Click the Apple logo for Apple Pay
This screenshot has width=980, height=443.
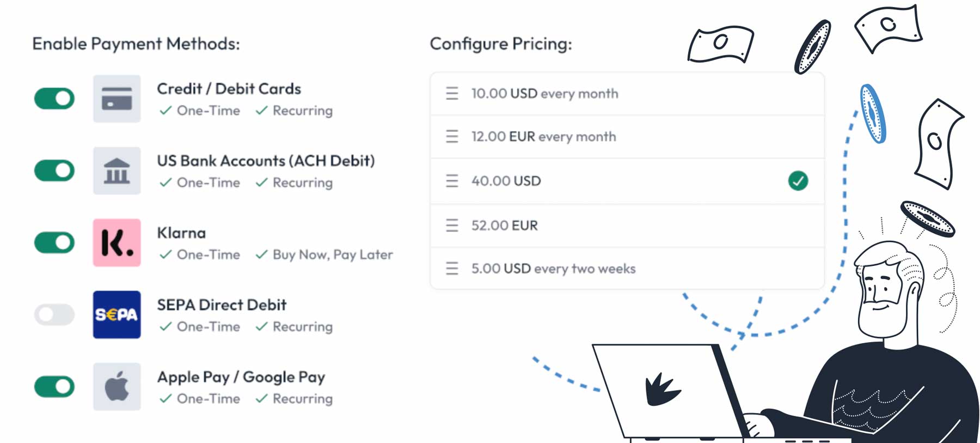(x=117, y=386)
